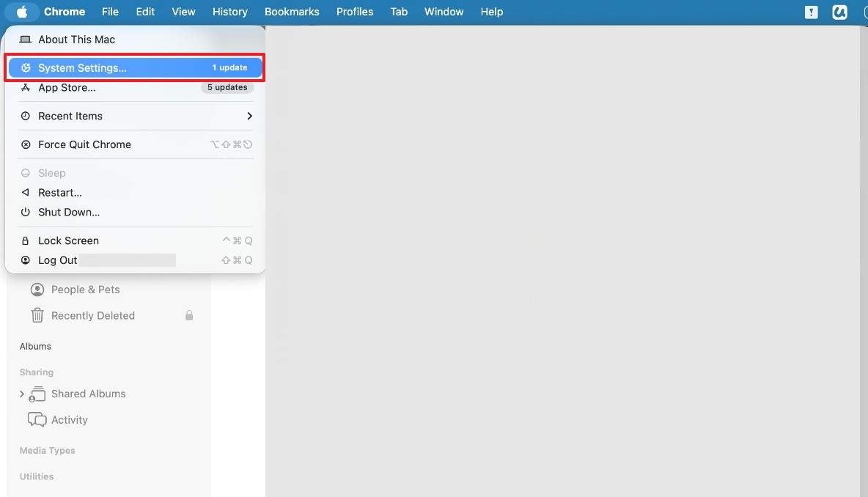Open the Edit menu
This screenshot has width=868, height=497.
(x=145, y=12)
